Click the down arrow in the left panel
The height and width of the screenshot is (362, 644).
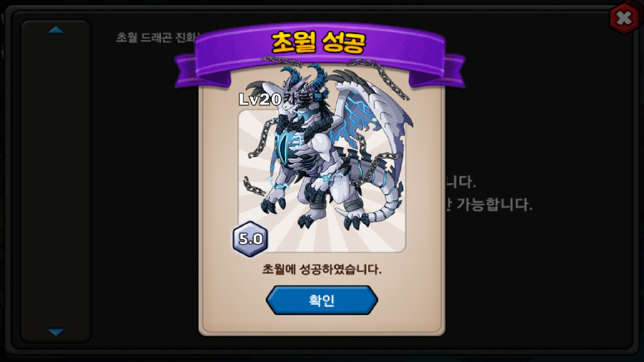pyautogui.click(x=56, y=332)
